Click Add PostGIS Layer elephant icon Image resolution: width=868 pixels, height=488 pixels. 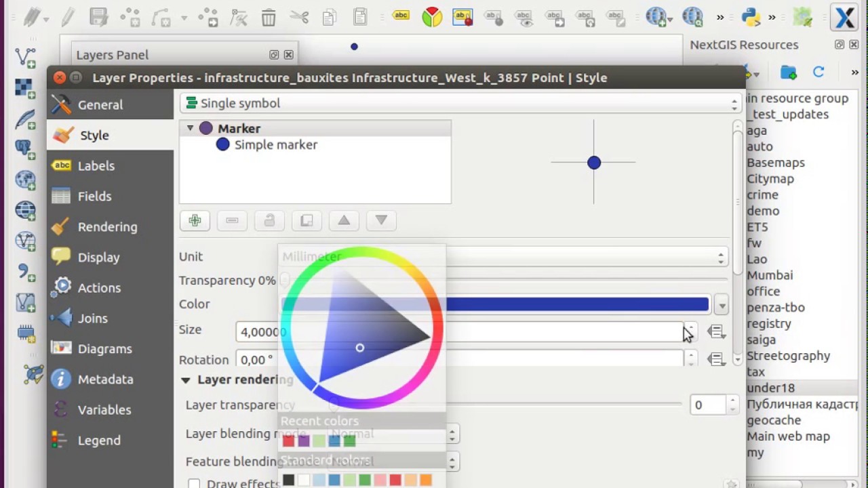point(25,148)
